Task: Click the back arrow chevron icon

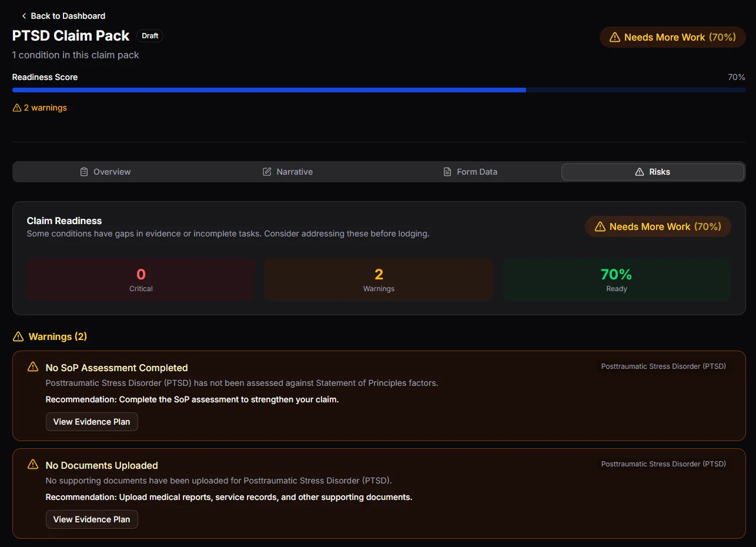Action: (x=24, y=16)
